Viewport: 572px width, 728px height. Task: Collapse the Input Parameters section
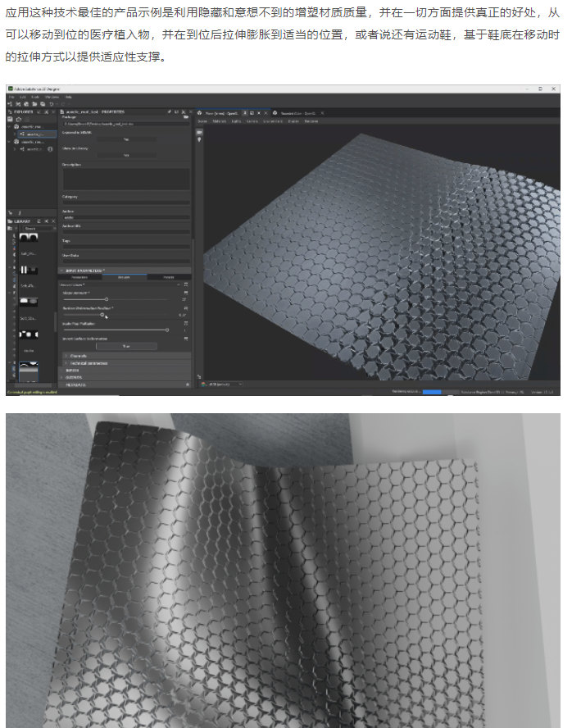61,271
